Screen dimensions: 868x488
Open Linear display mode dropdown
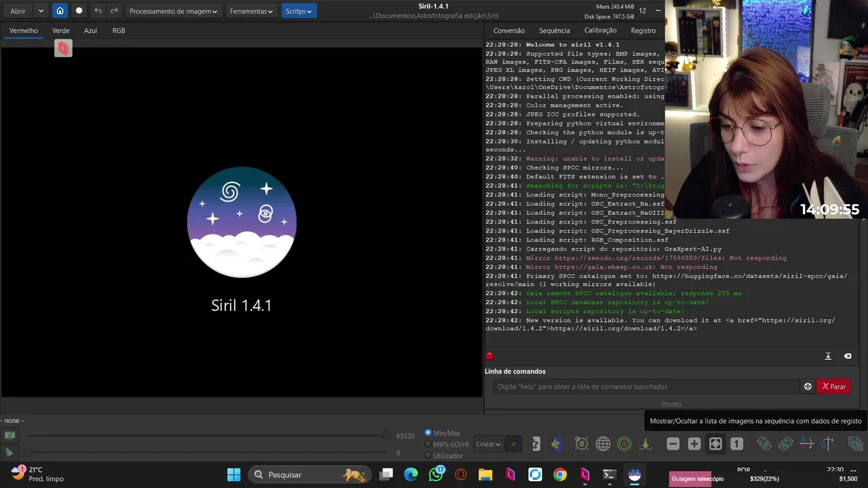click(x=488, y=444)
